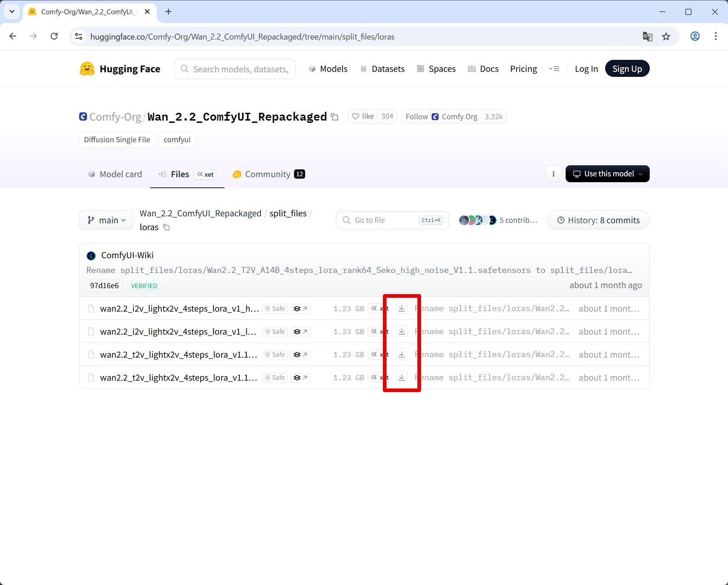Open the Spaces nav item

(436, 69)
